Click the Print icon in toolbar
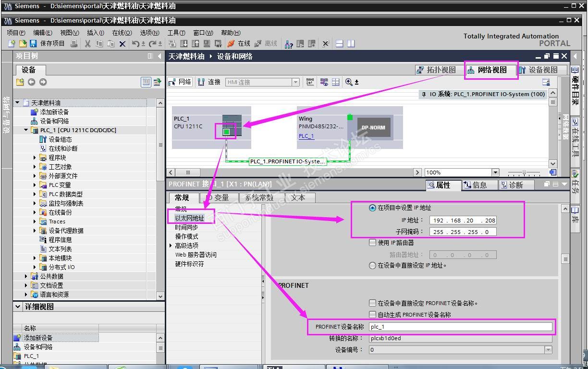Viewport: 588px width, 369px height. 74,43
